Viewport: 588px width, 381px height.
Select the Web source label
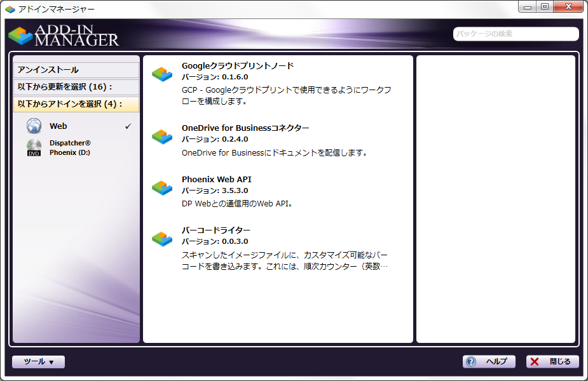click(x=58, y=126)
